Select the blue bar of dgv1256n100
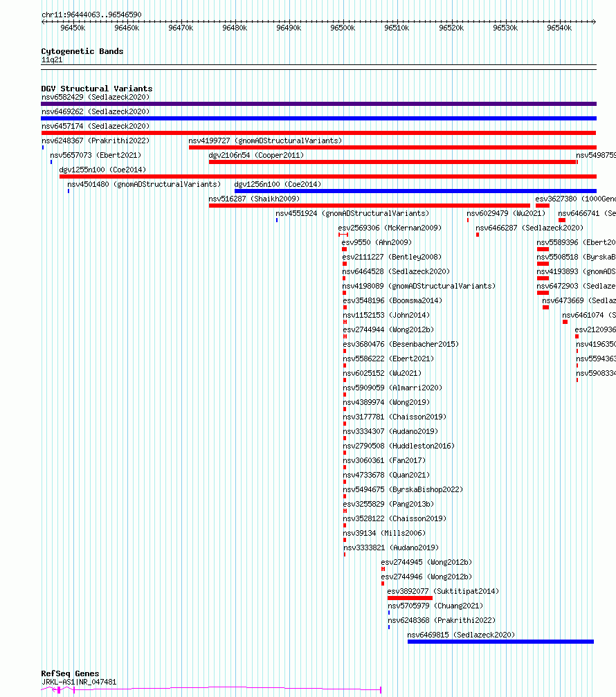 point(415,191)
